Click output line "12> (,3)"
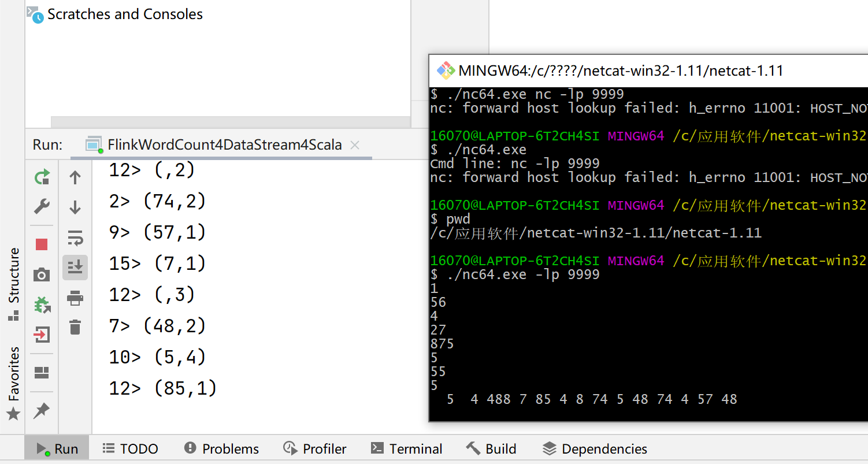 pos(153,295)
